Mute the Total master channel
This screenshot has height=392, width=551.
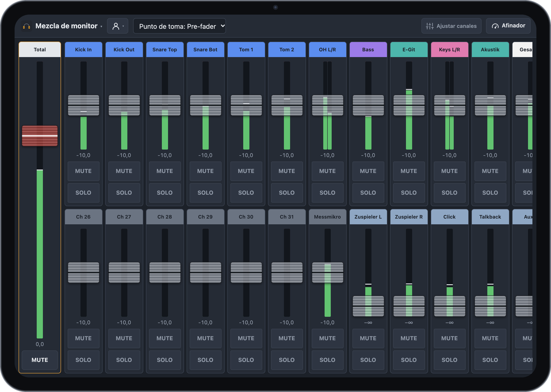40,360
